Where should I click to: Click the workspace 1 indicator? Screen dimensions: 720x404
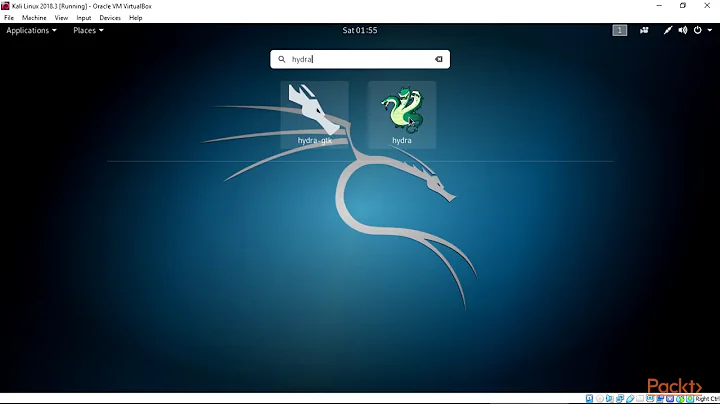click(x=619, y=30)
